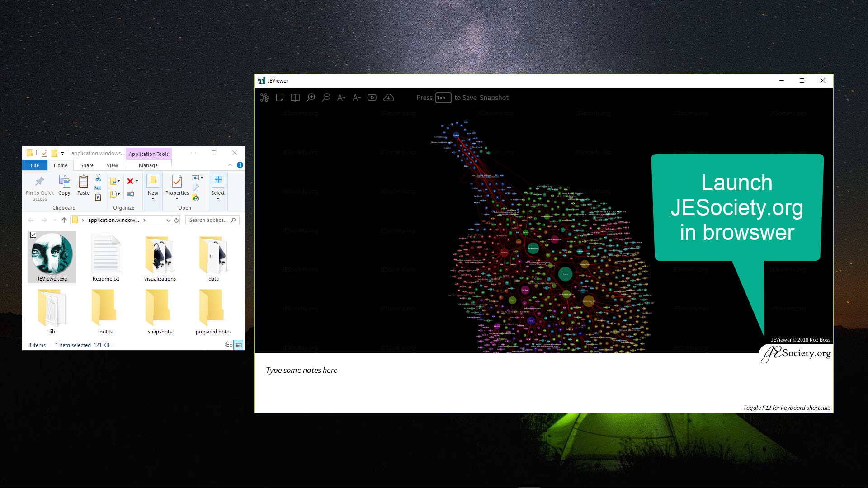Toggle the JEViewer.exe selection checkbox
The width and height of the screenshot is (868, 488).
[33, 235]
